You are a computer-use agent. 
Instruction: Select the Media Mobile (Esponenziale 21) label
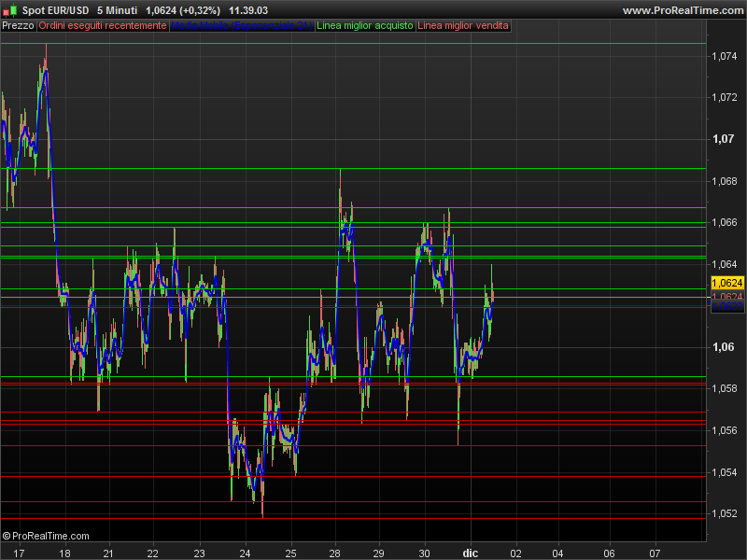[241, 26]
